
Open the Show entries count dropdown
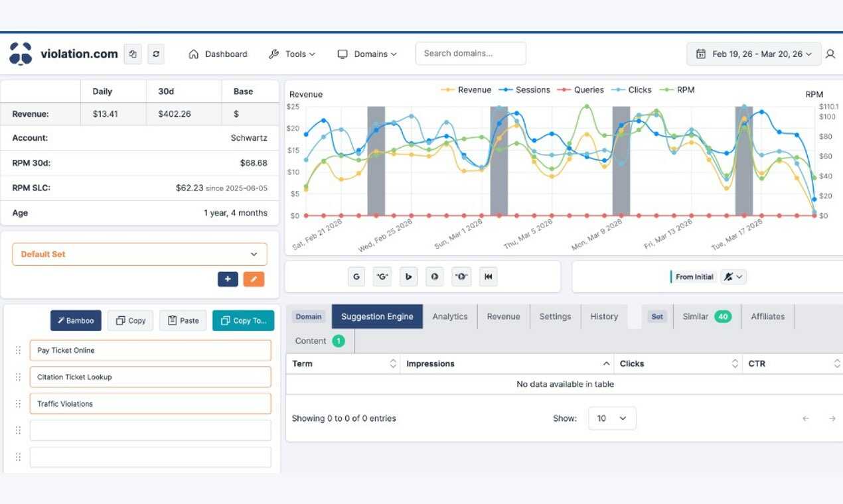[612, 418]
